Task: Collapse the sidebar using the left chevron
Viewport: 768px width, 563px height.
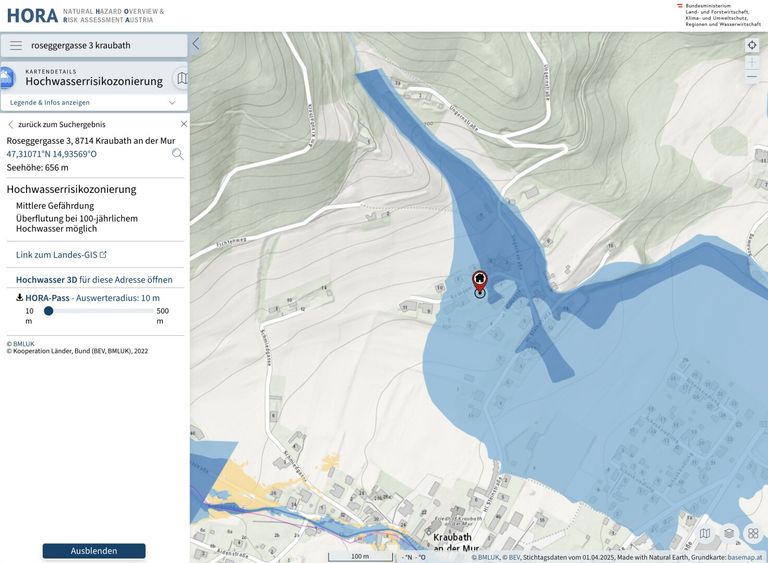Action: (x=196, y=44)
